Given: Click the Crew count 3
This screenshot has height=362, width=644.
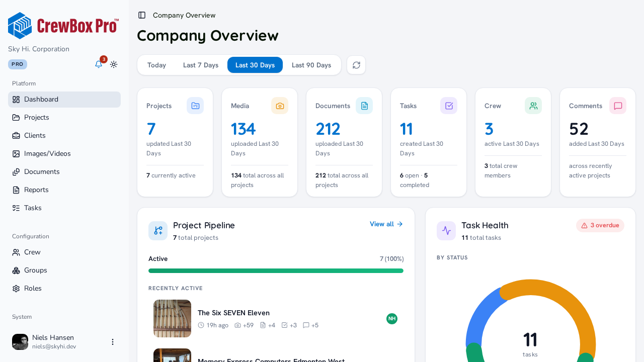Looking at the screenshot, I should [489, 129].
